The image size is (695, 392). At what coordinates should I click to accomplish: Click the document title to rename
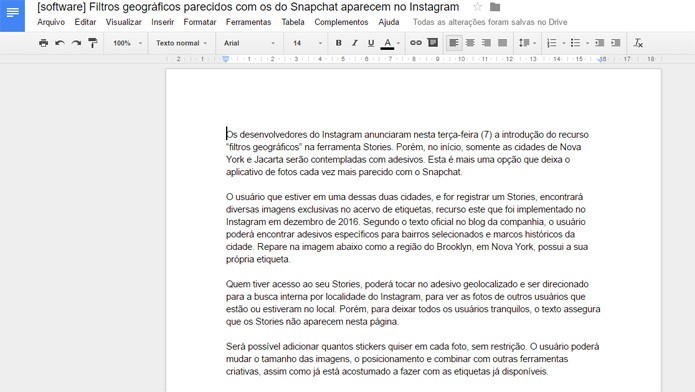pyautogui.click(x=248, y=7)
